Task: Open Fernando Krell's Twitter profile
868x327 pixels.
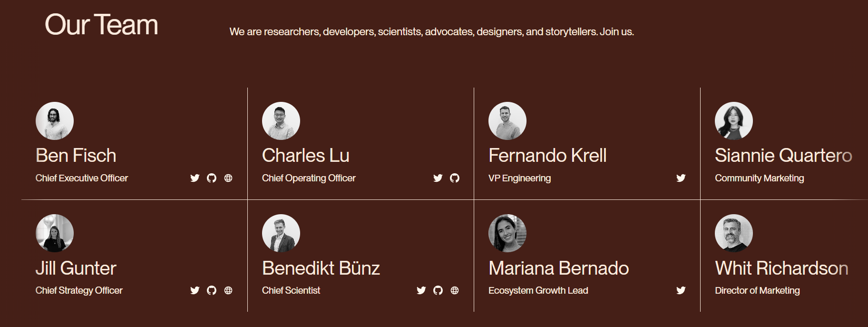Action: point(681,178)
